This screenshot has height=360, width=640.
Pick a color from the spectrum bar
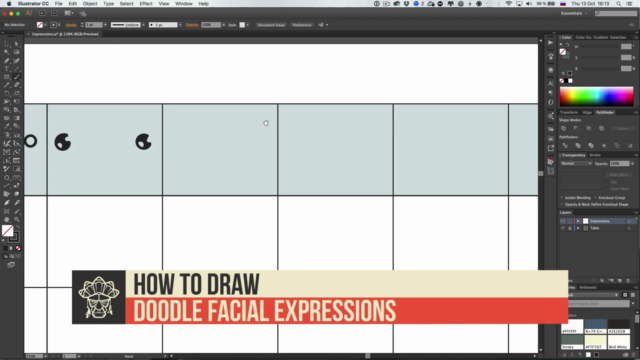pos(596,97)
